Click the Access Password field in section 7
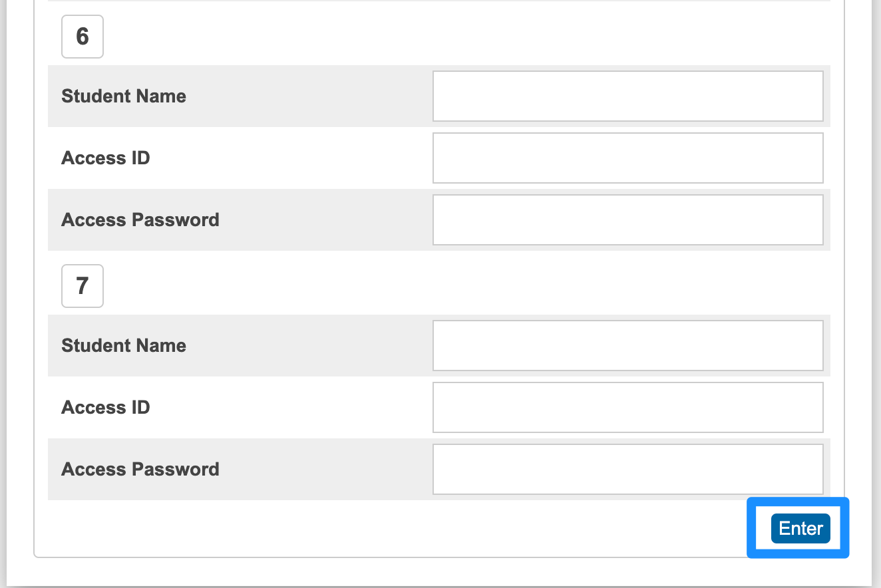 click(x=627, y=469)
